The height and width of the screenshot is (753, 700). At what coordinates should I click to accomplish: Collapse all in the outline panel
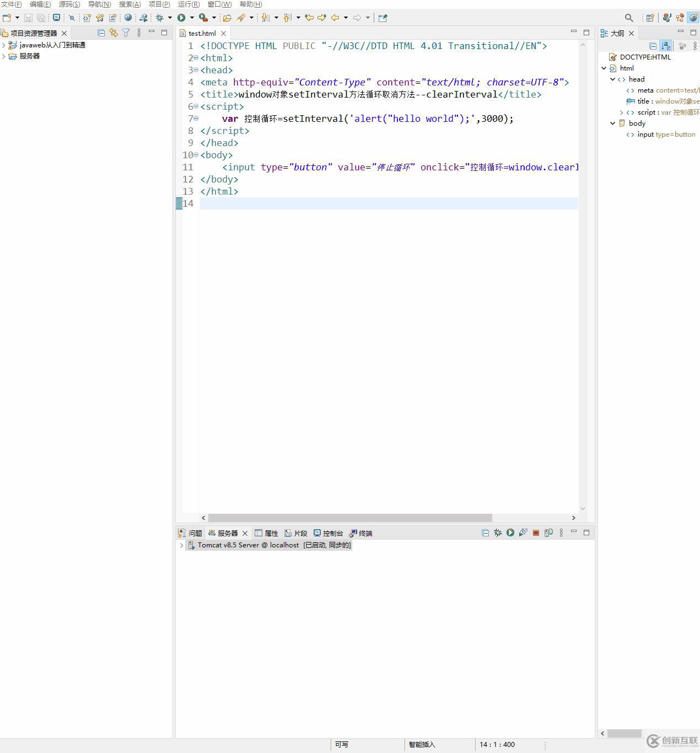pyautogui.click(x=653, y=46)
